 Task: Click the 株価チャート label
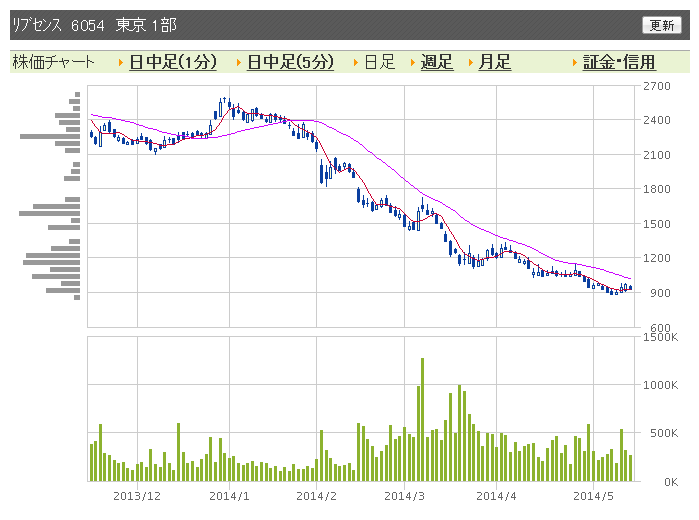(x=53, y=62)
